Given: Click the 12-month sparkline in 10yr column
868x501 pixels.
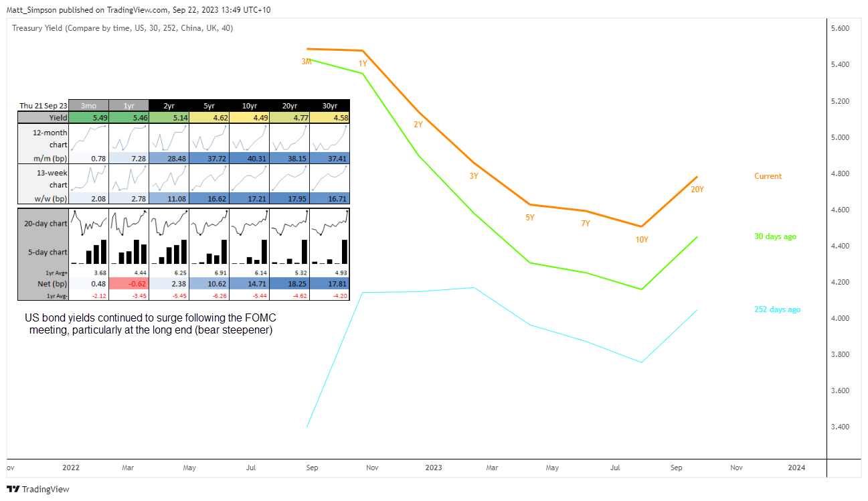Looking at the screenshot, I should (249, 138).
